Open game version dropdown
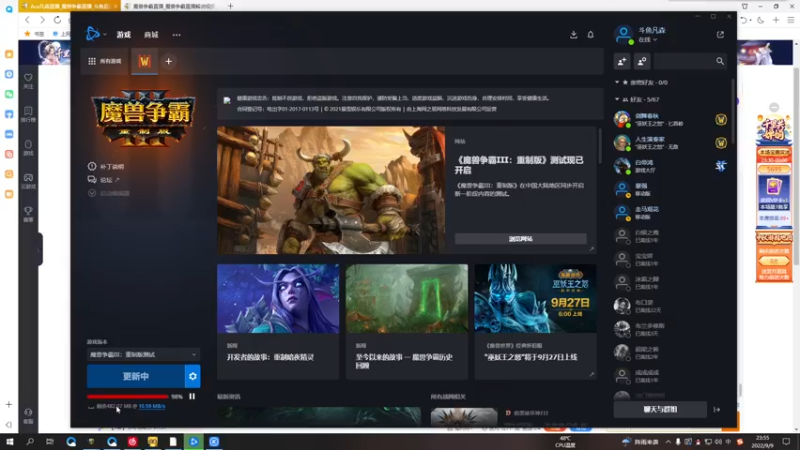The image size is (800, 450). click(x=143, y=355)
